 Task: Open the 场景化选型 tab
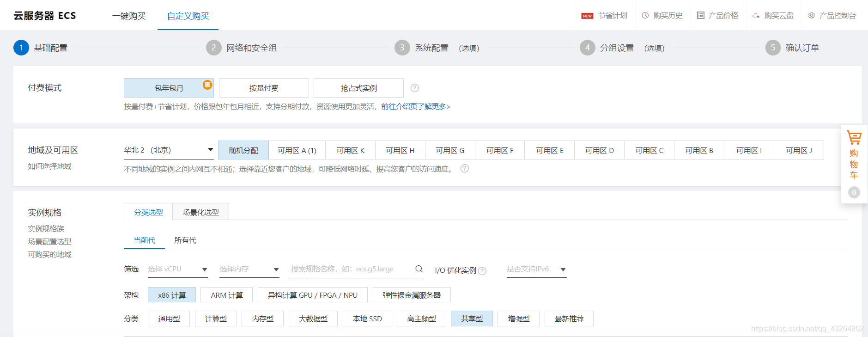tap(200, 212)
